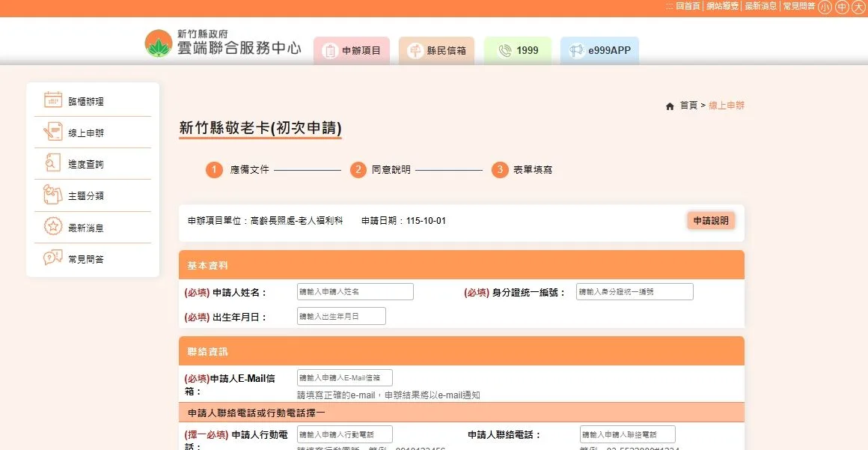Click the 線上申辦 document icon in sidebar
The width and height of the screenshot is (868, 450).
coord(53,132)
